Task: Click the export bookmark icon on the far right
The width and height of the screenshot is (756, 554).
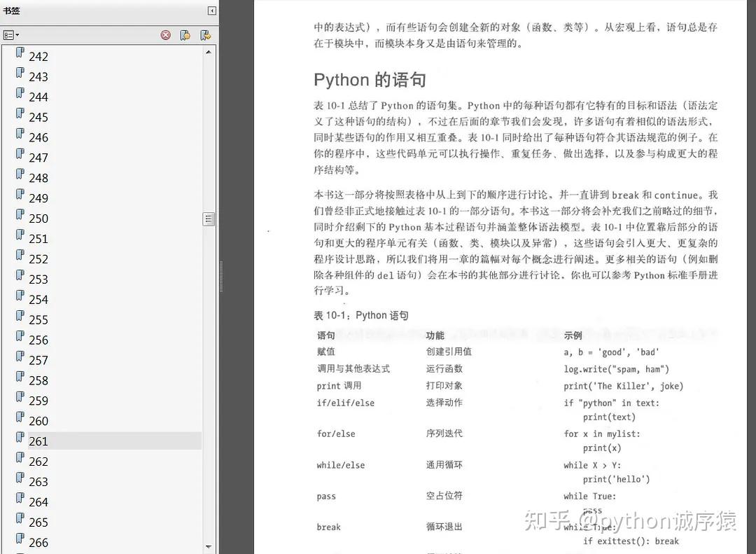Action: (204, 34)
